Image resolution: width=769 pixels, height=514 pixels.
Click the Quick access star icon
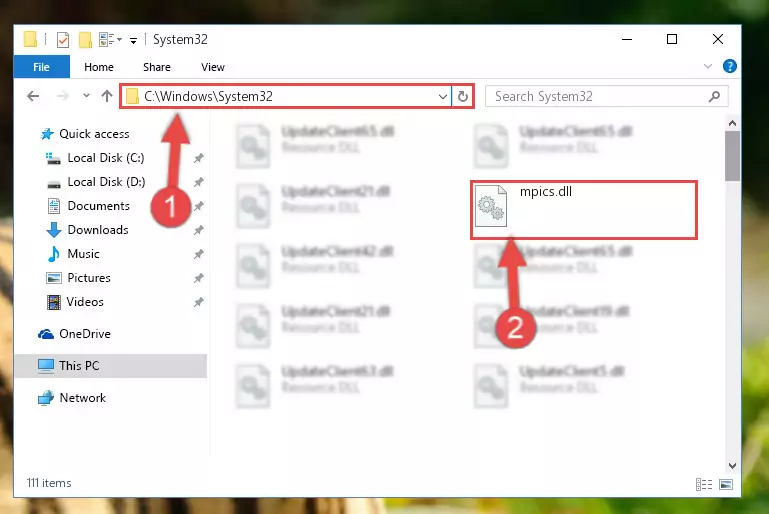(47, 134)
